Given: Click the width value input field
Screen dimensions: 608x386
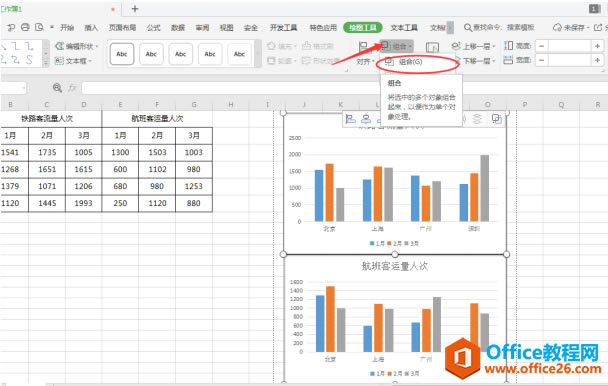Looking at the screenshot, I should click(x=570, y=60).
